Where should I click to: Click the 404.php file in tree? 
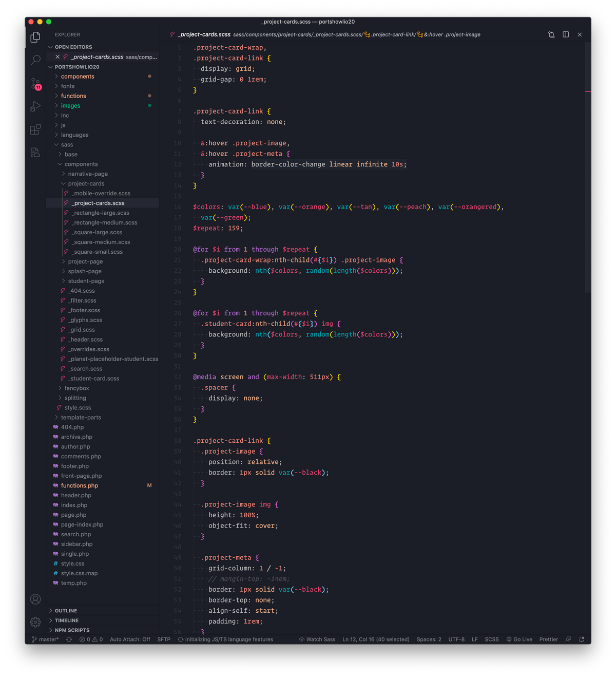[103, 427]
